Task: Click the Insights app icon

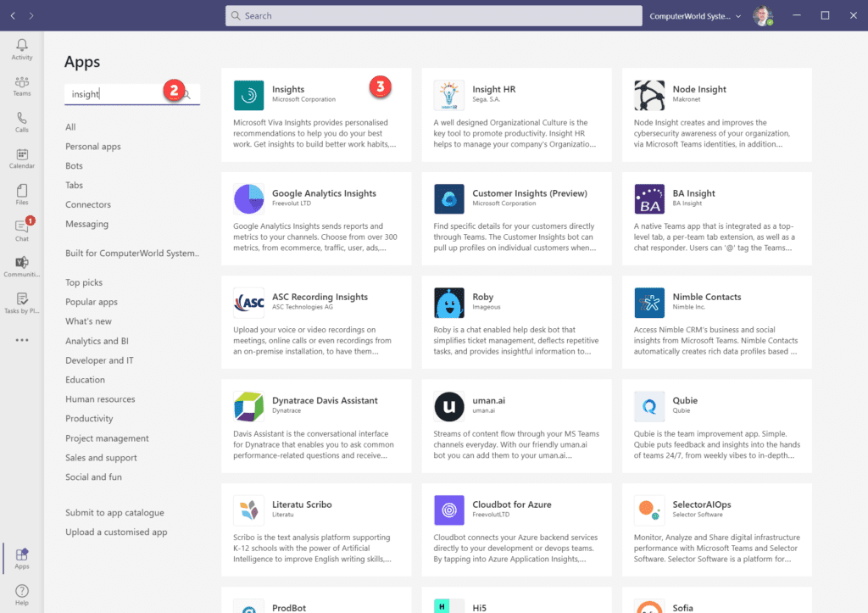Action: tap(248, 95)
